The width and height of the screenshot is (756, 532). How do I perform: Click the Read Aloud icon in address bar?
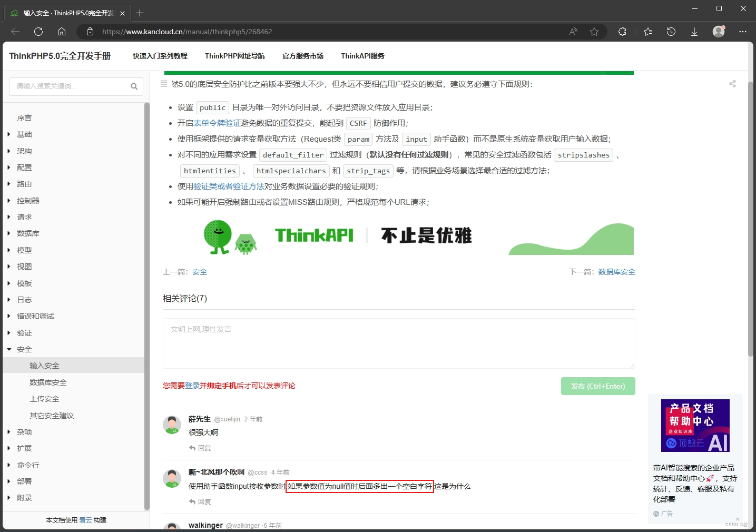572,32
